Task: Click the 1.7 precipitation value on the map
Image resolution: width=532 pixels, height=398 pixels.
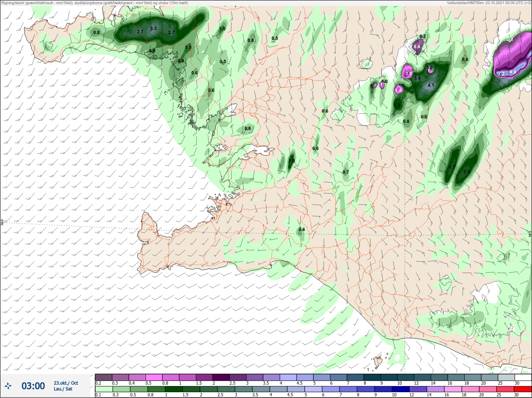Action: 452,167
